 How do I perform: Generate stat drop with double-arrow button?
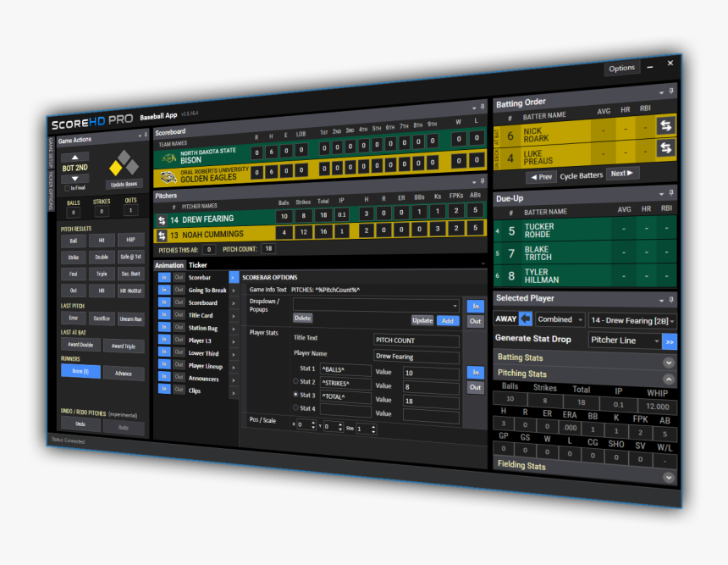click(670, 342)
